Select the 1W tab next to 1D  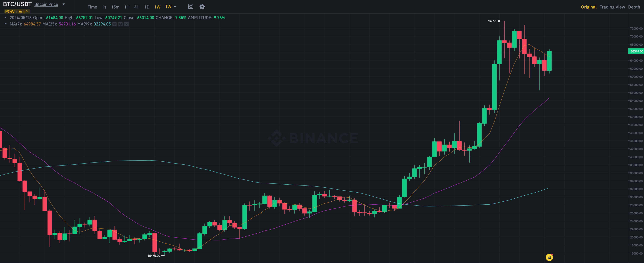pyautogui.click(x=157, y=7)
